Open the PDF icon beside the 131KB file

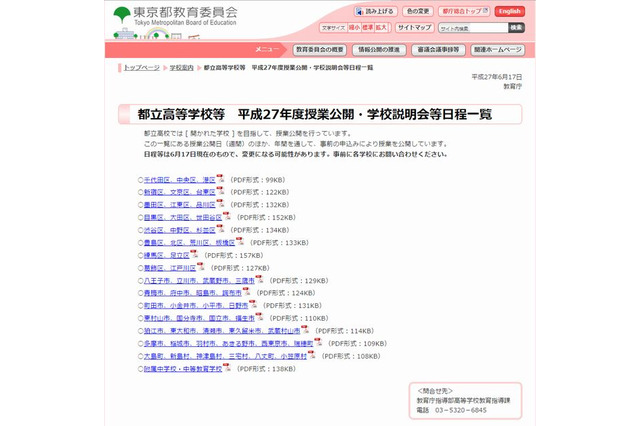coord(253,304)
